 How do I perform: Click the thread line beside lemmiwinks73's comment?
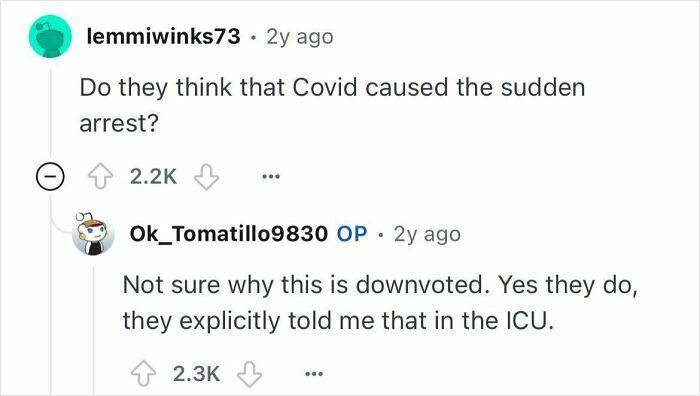[50, 114]
